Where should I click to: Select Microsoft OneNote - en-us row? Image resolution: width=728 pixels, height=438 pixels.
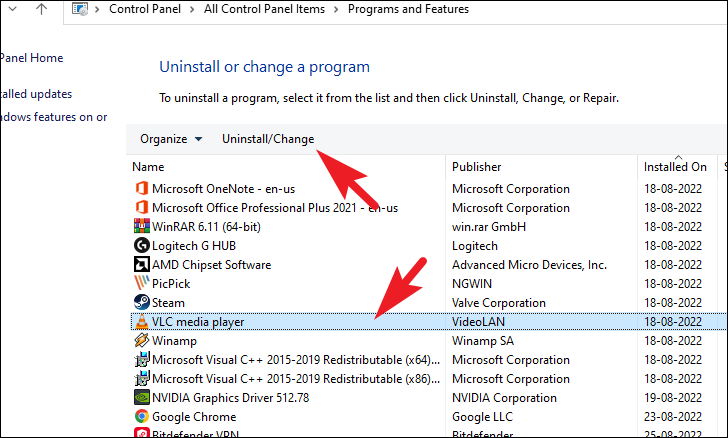(x=429, y=189)
